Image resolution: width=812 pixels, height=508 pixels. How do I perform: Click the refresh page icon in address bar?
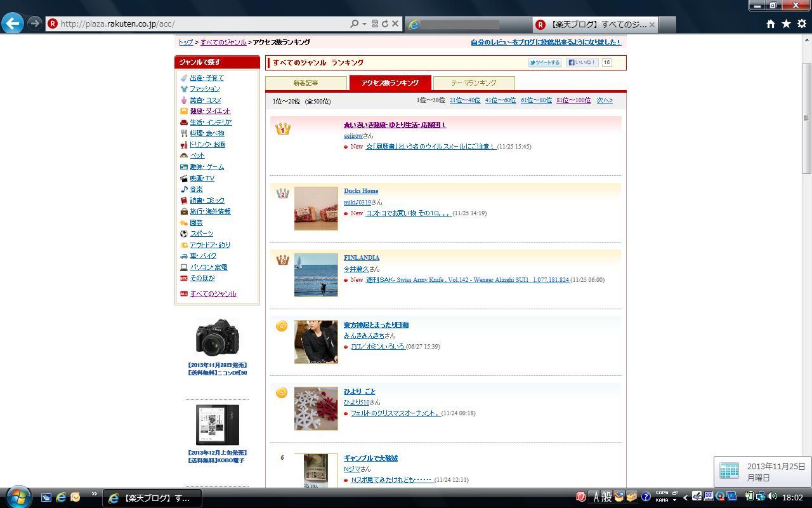point(384,24)
